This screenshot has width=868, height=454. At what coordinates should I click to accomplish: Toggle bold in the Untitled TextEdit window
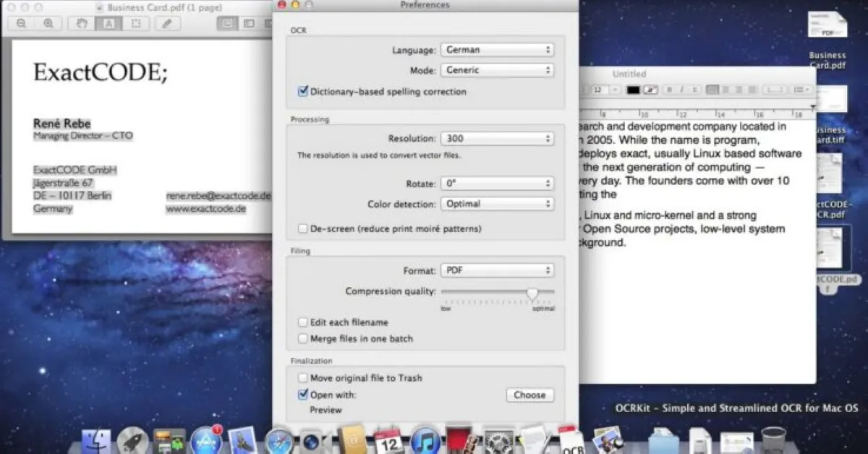click(x=670, y=90)
